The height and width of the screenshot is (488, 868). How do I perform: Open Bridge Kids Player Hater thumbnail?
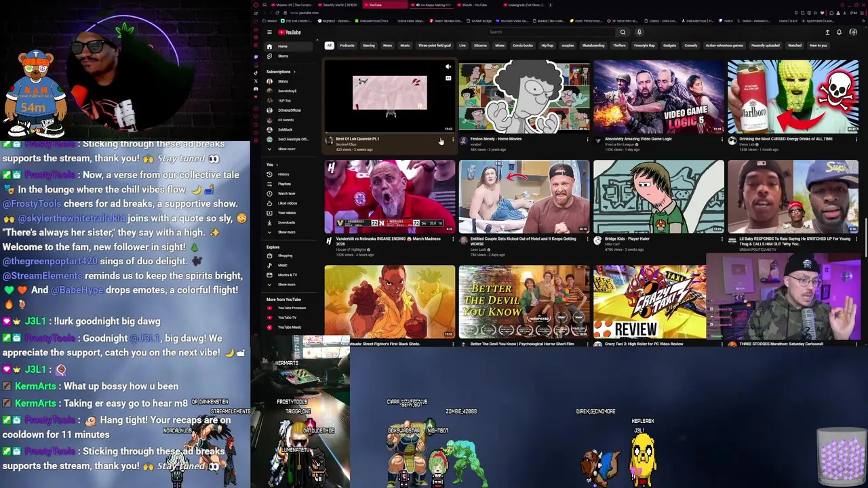pos(658,197)
